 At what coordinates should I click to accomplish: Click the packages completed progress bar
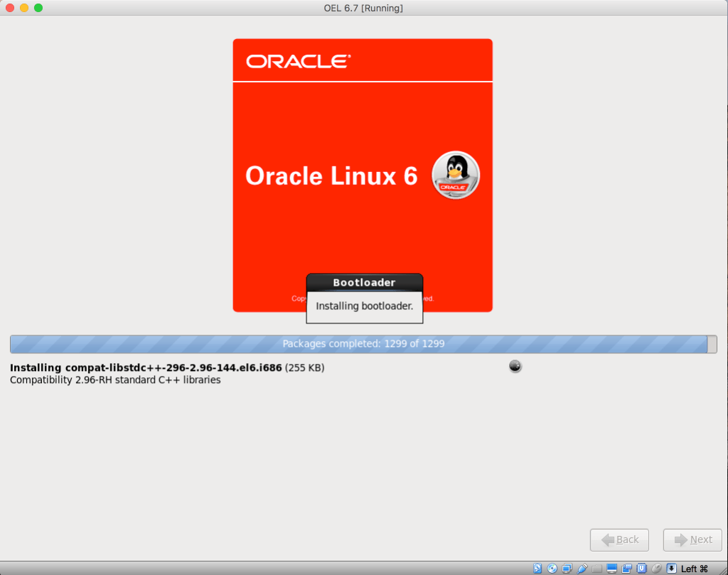coord(363,344)
